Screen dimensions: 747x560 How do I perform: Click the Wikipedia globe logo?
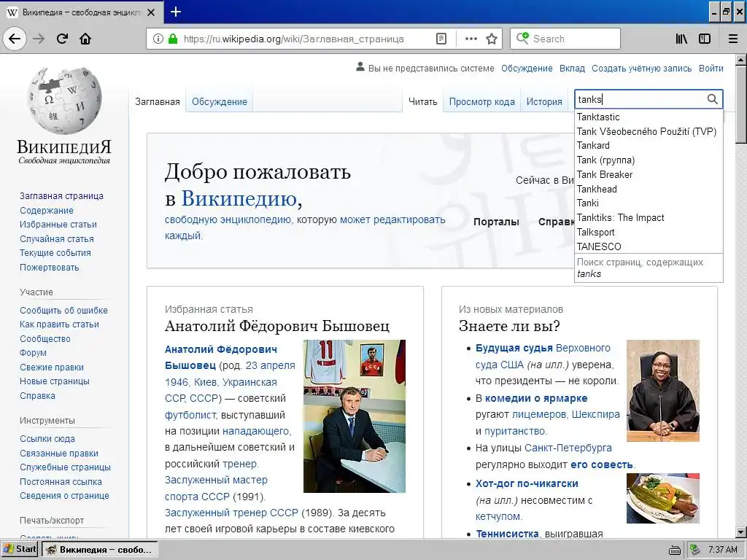[x=64, y=101]
